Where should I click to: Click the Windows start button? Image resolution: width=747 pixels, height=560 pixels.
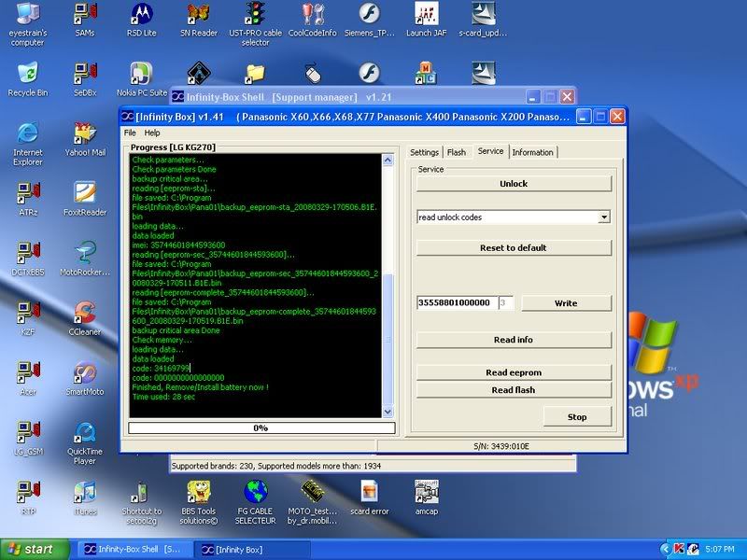[35, 550]
